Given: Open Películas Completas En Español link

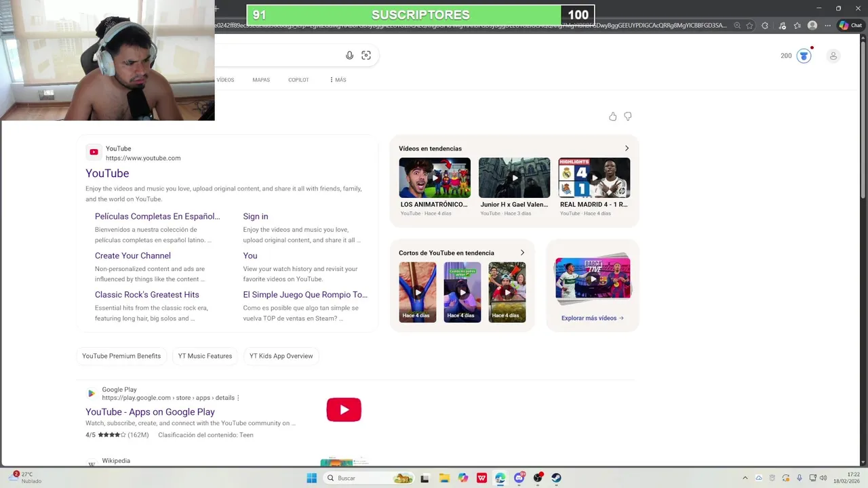Looking at the screenshot, I should click(x=157, y=216).
